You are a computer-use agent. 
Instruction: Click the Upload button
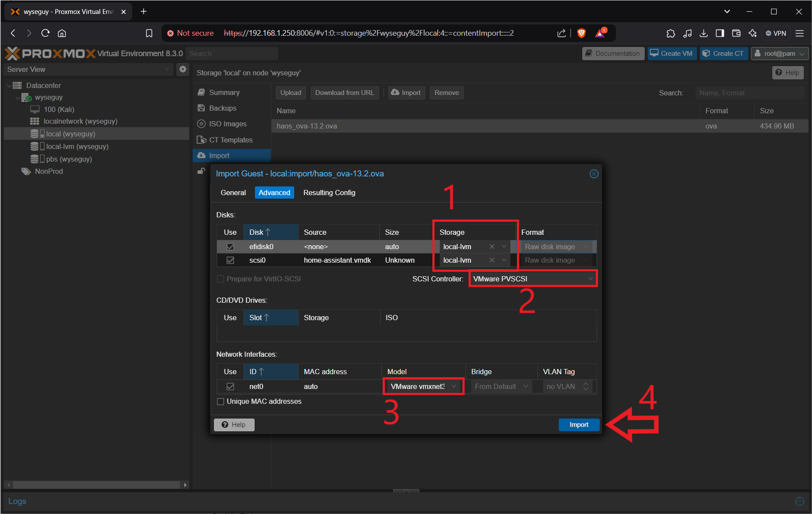pos(291,93)
